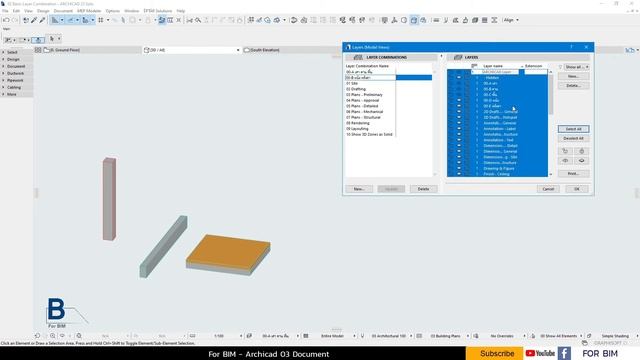Click the Print... button in Layers dialog

point(573,173)
